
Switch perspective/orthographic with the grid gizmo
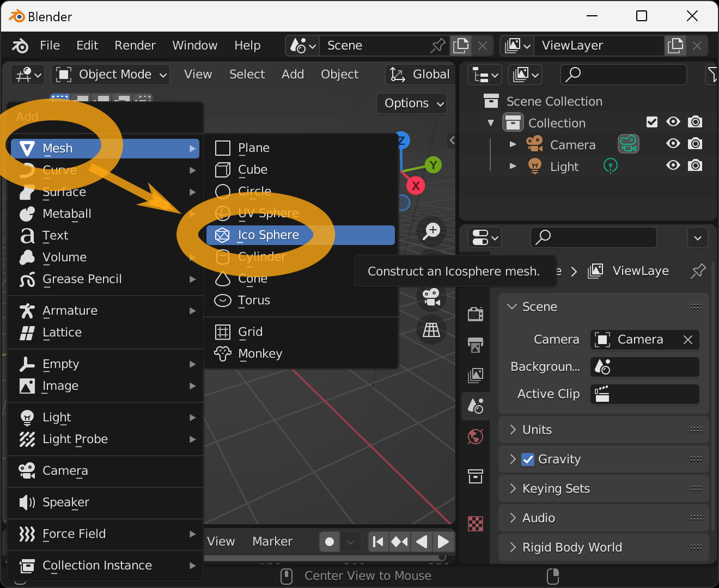click(431, 330)
